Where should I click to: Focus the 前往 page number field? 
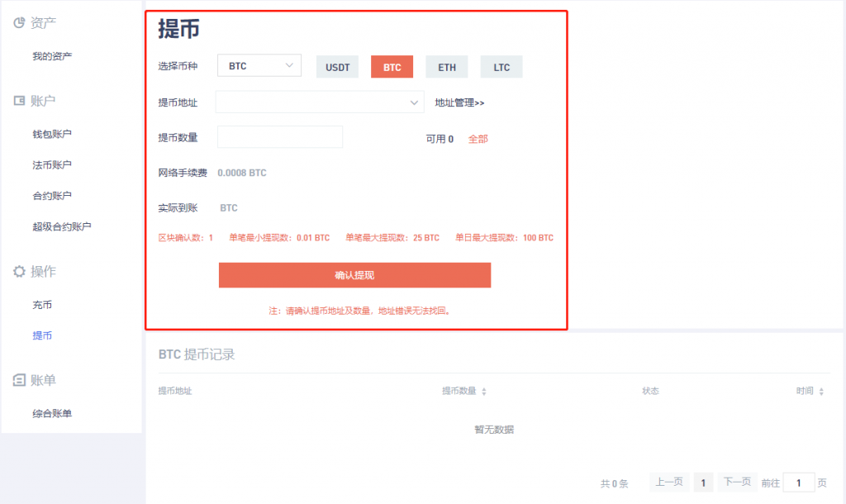pos(799,483)
